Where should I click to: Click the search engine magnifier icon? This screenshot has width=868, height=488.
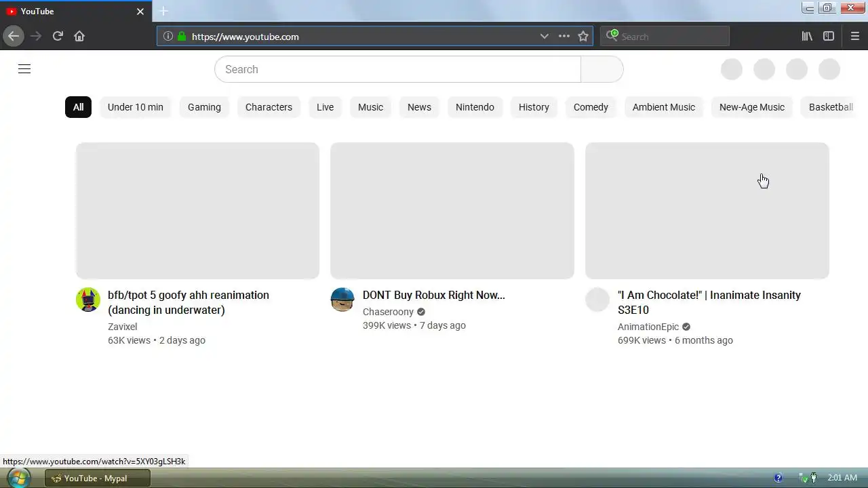tap(612, 35)
